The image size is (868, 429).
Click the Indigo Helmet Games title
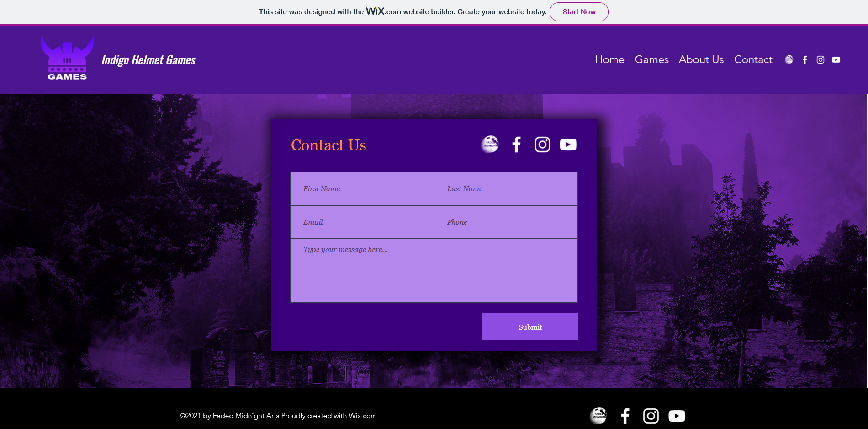coord(148,60)
